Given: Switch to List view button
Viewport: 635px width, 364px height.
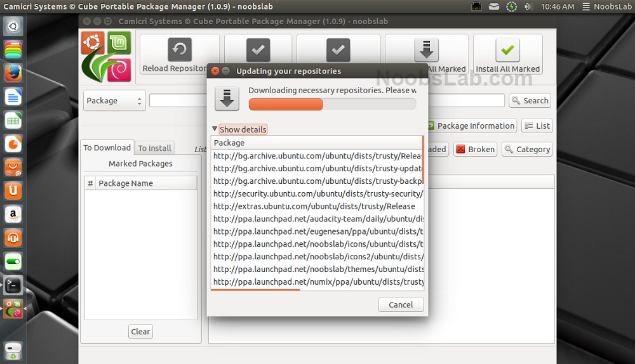Looking at the screenshot, I should (537, 126).
